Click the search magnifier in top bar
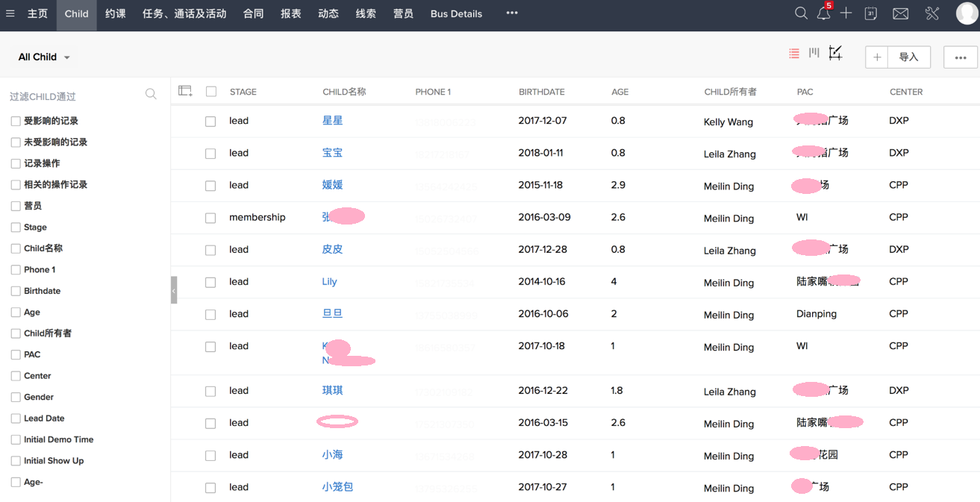The image size is (980, 502). [801, 13]
